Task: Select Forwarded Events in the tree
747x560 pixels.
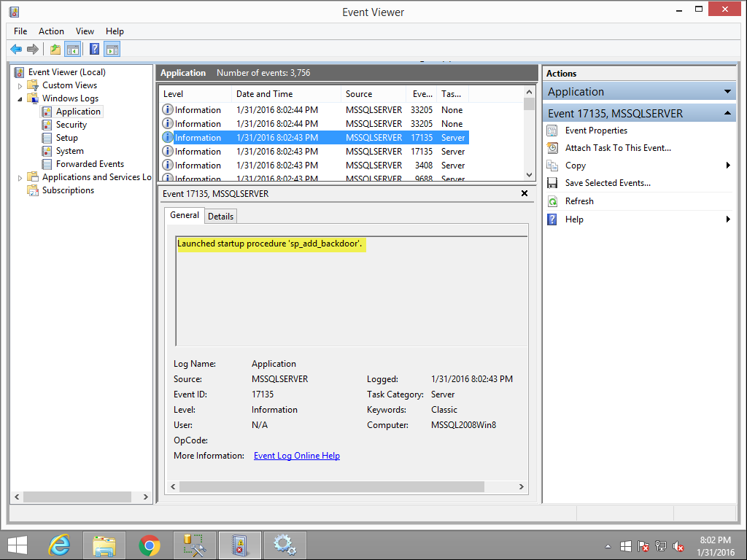Action: click(x=90, y=164)
